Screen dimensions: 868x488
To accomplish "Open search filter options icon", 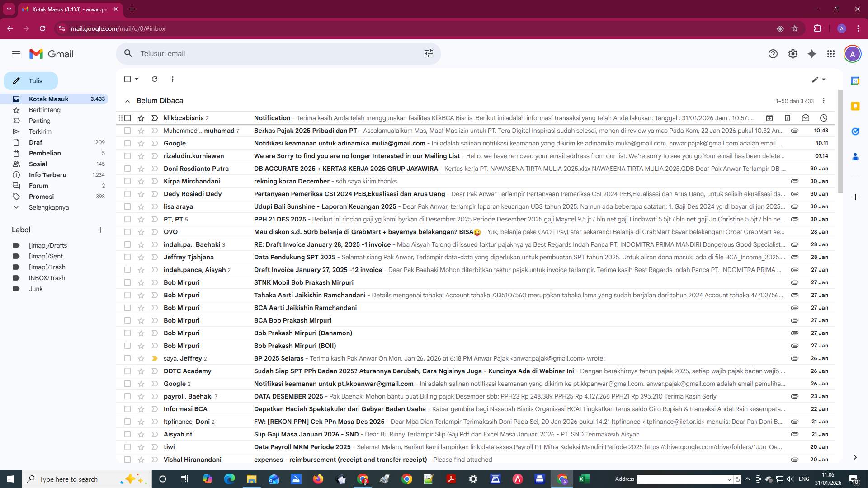I will [428, 53].
